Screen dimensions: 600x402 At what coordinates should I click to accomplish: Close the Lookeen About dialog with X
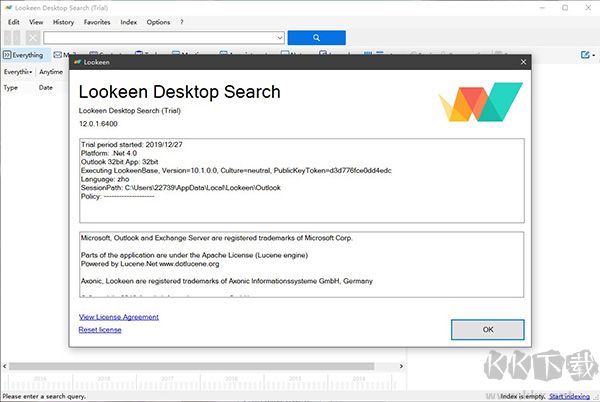(521, 62)
